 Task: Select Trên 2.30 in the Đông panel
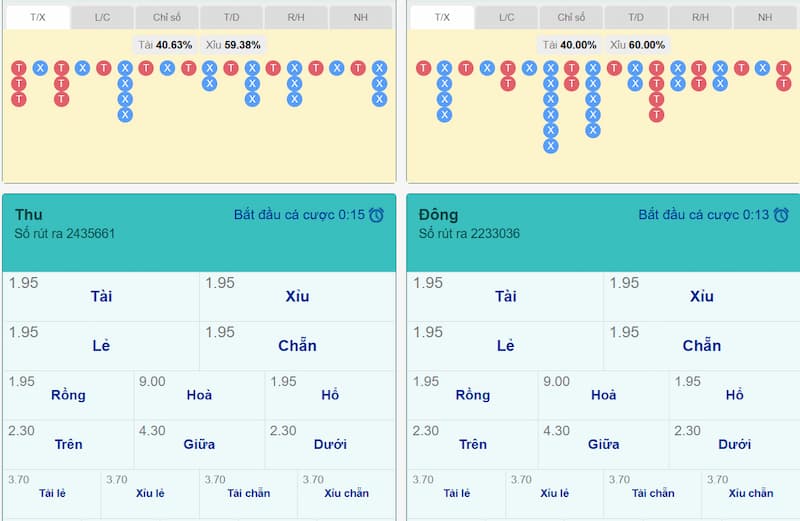[x=473, y=444]
